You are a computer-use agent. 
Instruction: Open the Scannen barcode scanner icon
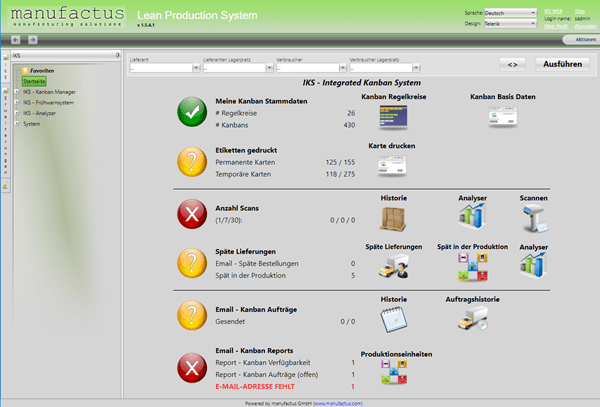pos(534,218)
